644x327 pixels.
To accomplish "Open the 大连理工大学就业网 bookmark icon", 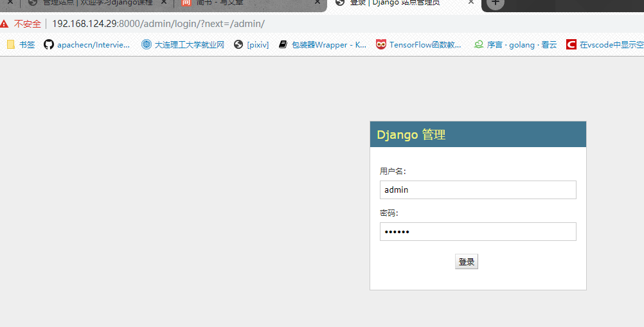I will 146,44.
